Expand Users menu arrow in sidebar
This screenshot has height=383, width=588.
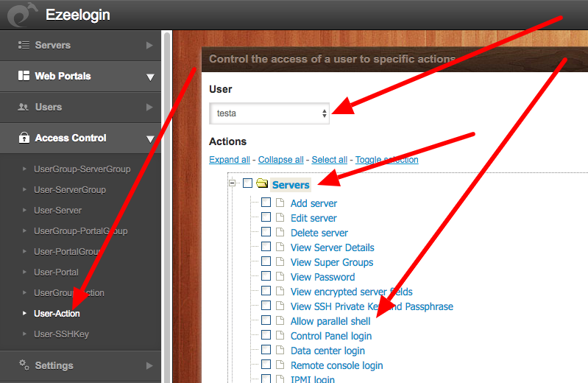[x=149, y=108]
